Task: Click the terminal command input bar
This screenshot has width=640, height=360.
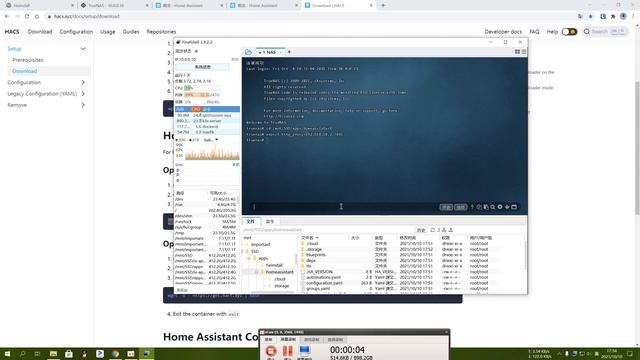Action: 343,207
